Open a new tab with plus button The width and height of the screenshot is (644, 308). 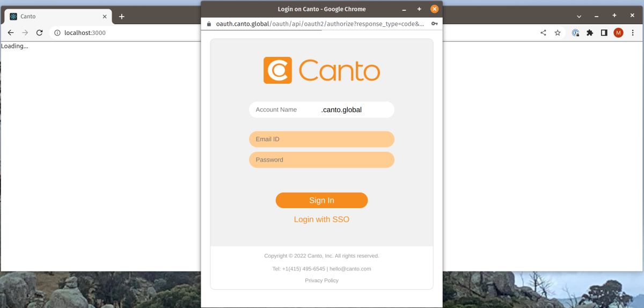point(122,17)
